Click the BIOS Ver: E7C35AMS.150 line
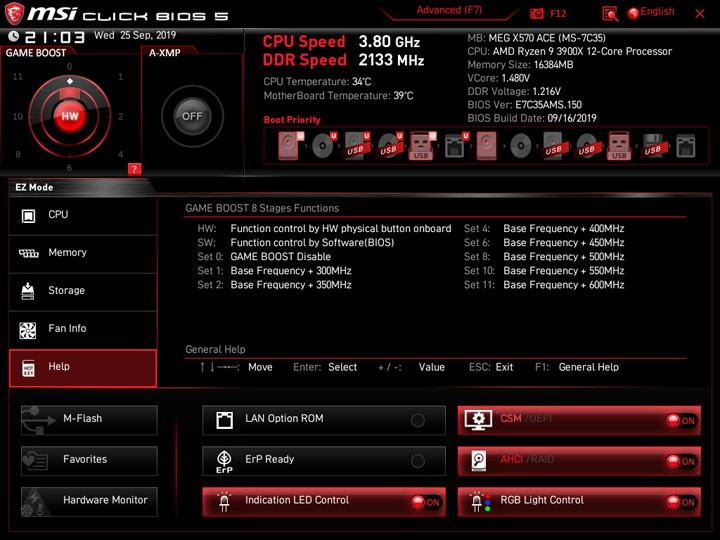The width and height of the screenshot is (720, 540). click(524, 105)
